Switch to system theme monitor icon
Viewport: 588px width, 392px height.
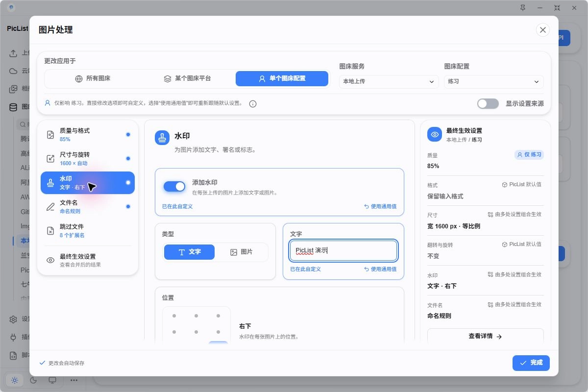click(52, 380)
